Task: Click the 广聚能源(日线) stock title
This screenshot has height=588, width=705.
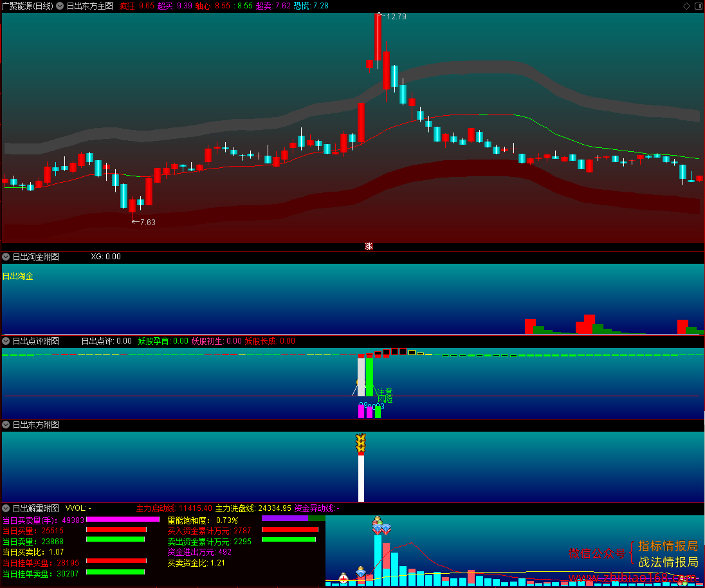Action: (28, 6)
